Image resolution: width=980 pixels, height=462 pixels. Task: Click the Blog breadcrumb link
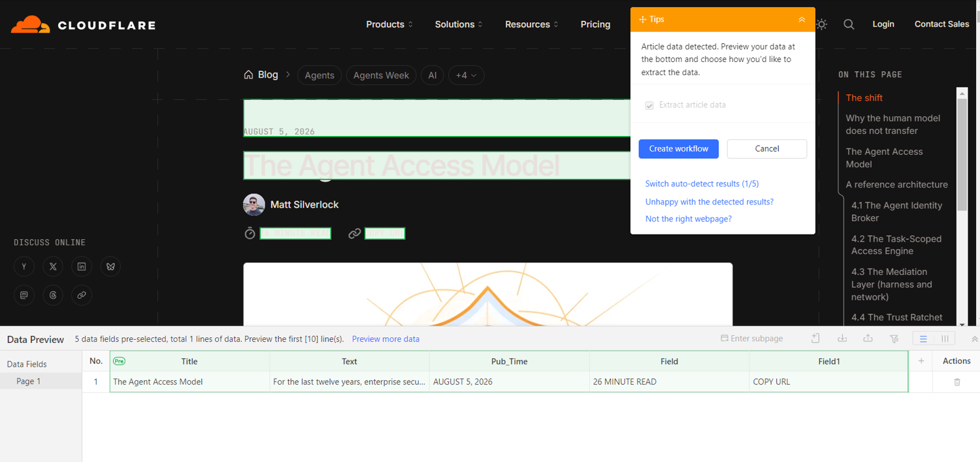[x=268, y=74]
